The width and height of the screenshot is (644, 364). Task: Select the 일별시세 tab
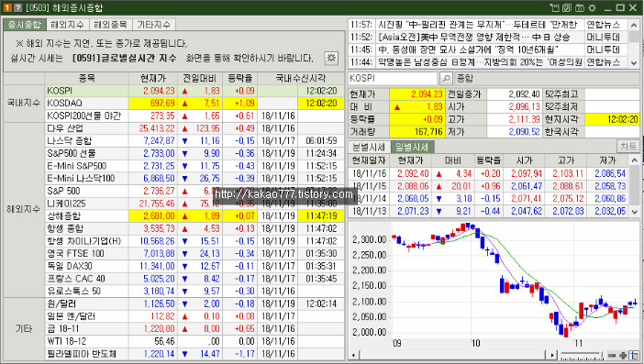tap(412, 147)
